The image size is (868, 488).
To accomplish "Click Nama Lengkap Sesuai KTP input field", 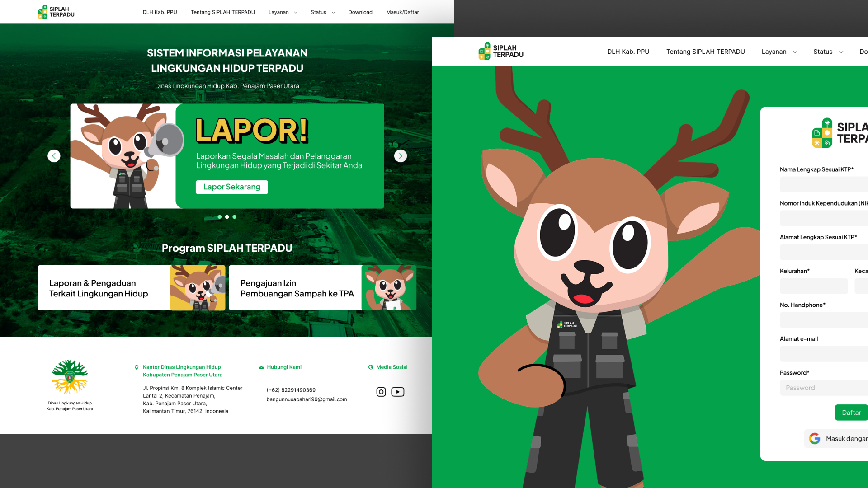I will coord(824,184).
